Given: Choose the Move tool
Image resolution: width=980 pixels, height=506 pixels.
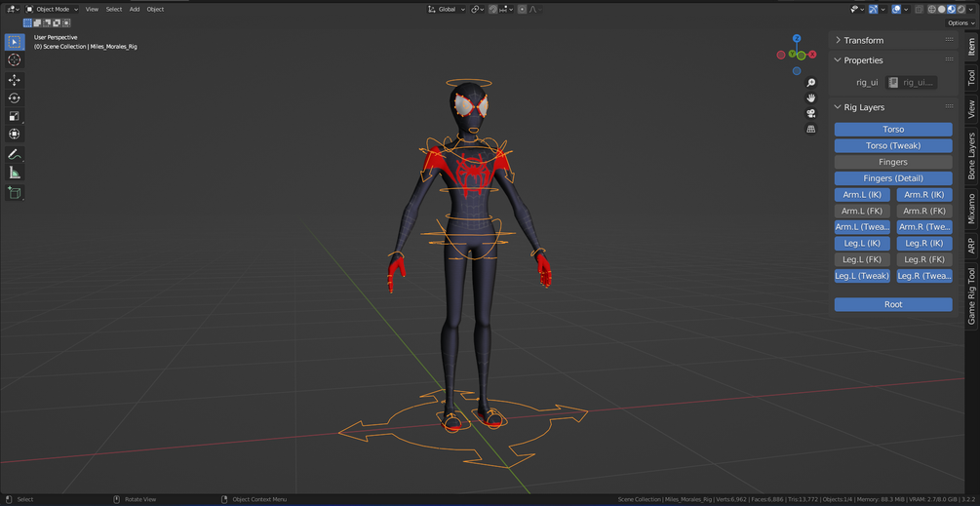Looking at the screenshot, I should 15,80.
